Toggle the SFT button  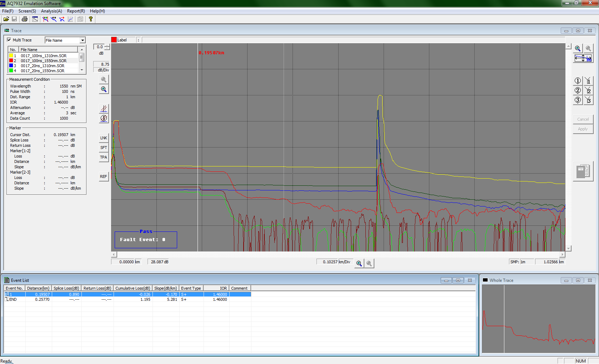[x=104, y=148]
